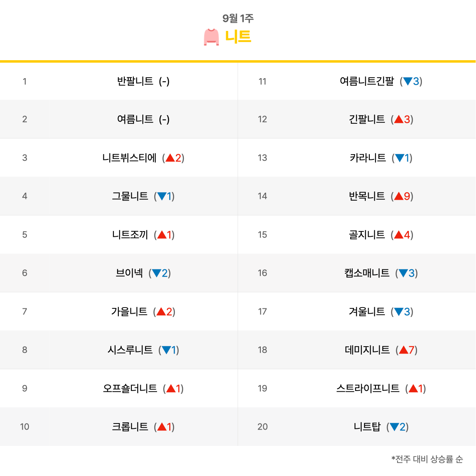The width and height of the screenshot is (476, 476).
Task: Click the red up arrow beside 데미지니트
Action: (x=404, y=350)
